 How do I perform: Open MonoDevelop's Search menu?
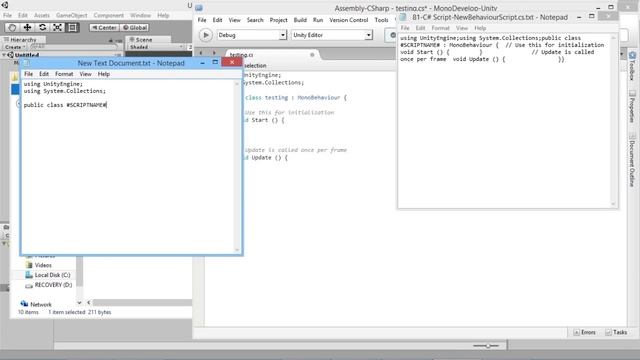(x=255, y=20)
